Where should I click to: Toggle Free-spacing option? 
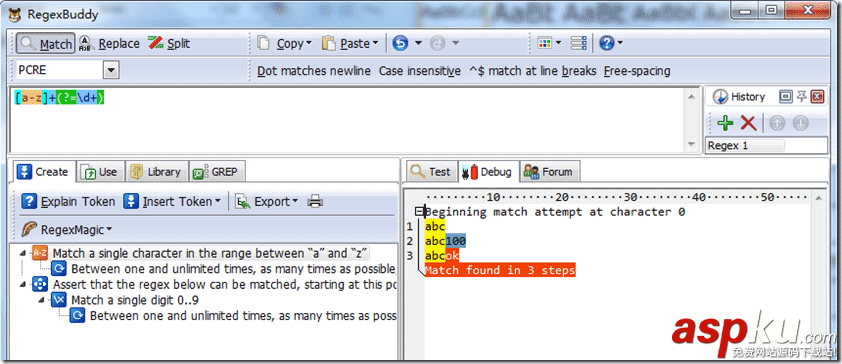637,71
